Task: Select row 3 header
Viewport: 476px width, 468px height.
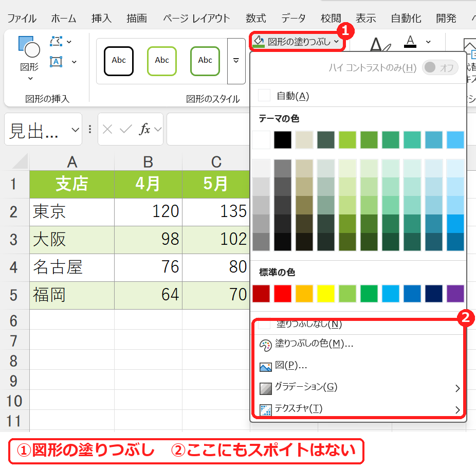Action: click(14, 240)
